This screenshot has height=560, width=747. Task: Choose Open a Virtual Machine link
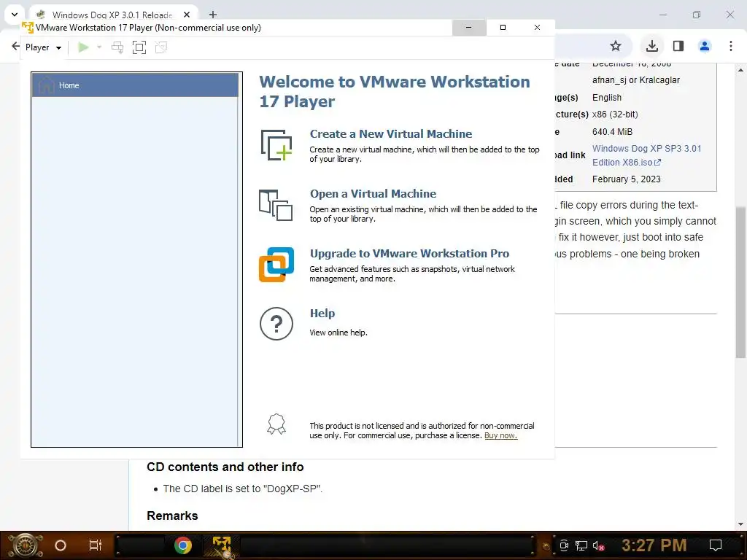coord(373,194)
